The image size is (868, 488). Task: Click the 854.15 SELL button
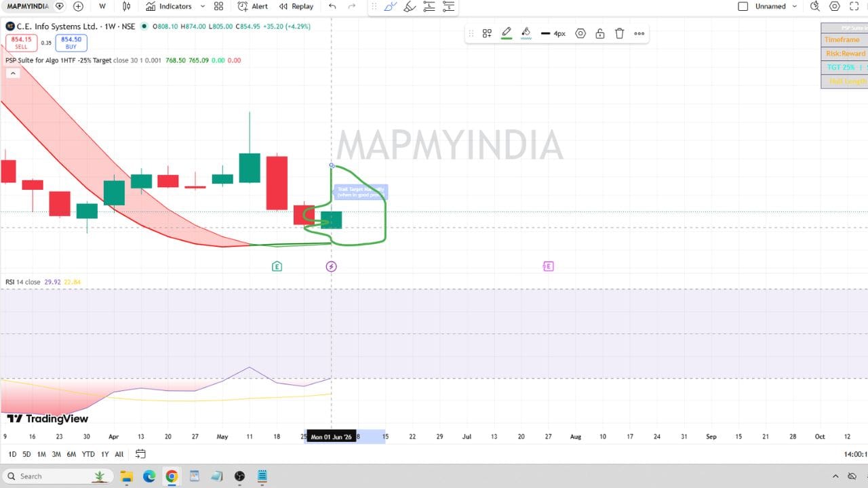point(22,43)
